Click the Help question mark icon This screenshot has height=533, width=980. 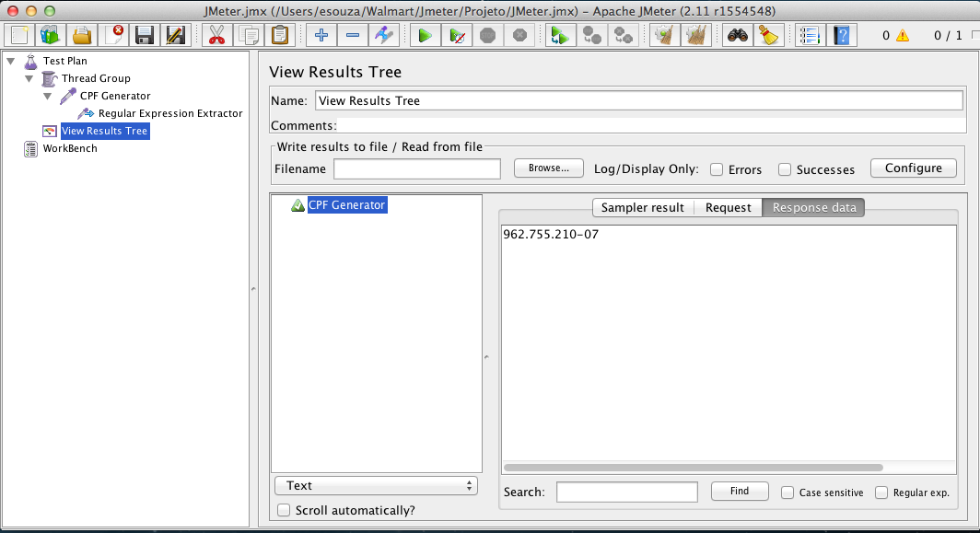[x=841, y=35]
